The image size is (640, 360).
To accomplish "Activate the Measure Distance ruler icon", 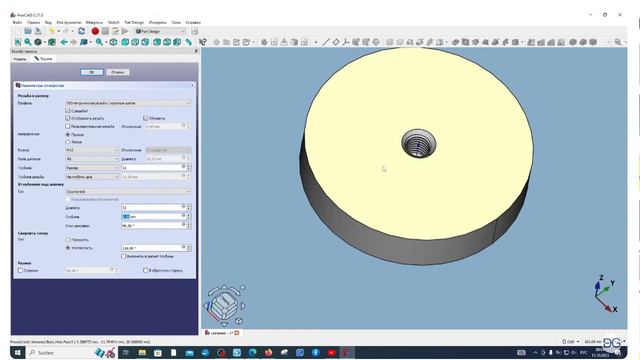I will tap(188, 42).
